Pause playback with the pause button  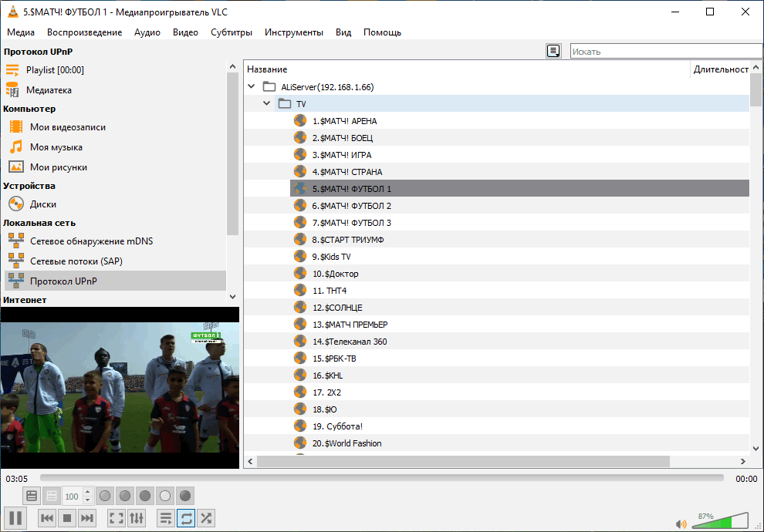pos(15,518)
